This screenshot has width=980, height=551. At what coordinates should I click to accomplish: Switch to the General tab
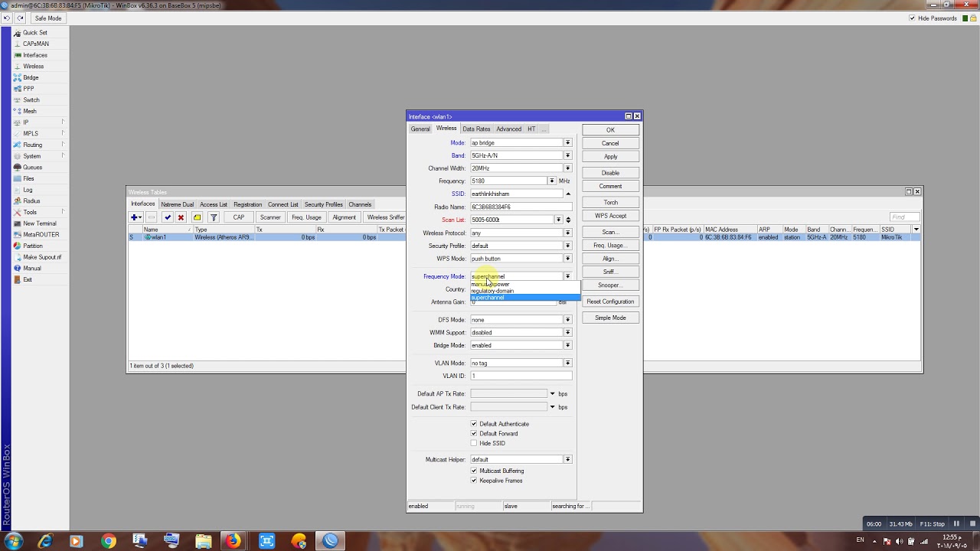coord(420,129)
